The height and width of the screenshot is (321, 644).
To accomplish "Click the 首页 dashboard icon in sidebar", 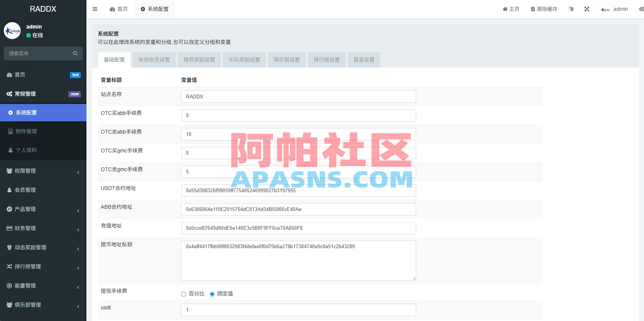I will pyautogui.click(x=9, y=75).
